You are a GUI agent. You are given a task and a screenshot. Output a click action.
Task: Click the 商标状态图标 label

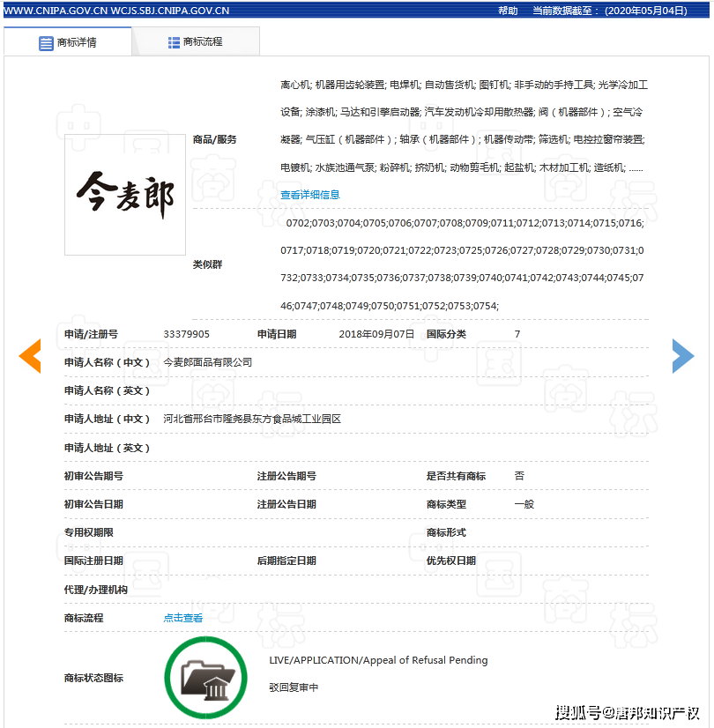pyautogui.click(x=93, y=679)
